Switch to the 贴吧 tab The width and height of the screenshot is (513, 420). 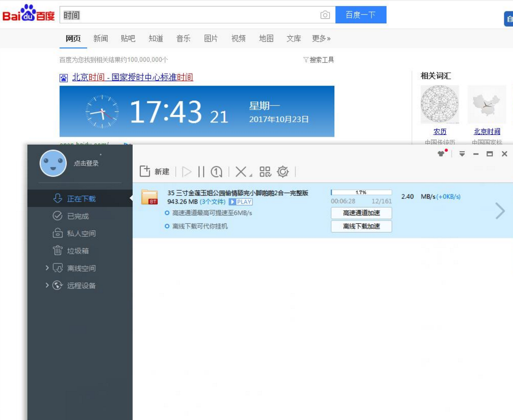128,38
